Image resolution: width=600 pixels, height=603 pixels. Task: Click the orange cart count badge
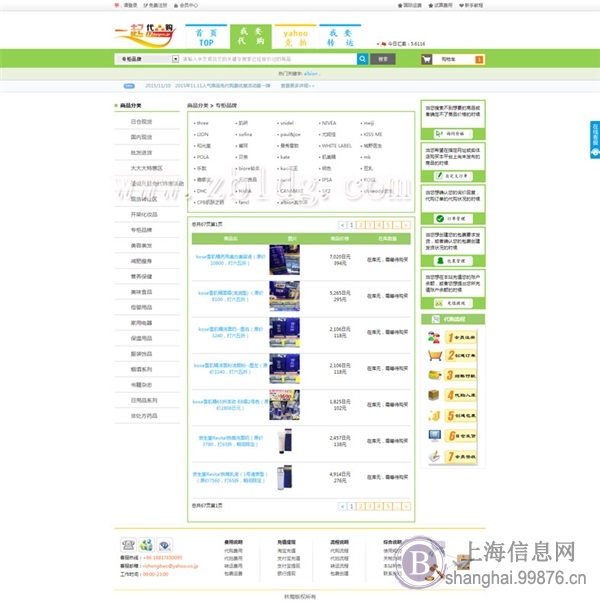pos(479,59)
